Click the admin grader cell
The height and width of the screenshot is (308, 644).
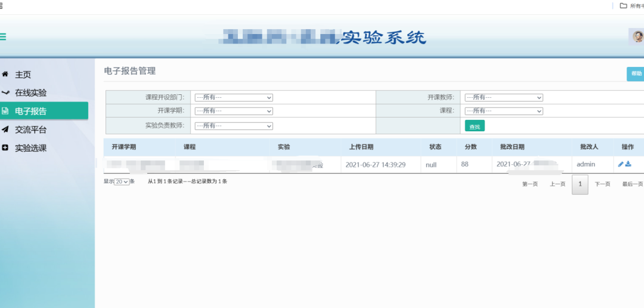point(586,165)
